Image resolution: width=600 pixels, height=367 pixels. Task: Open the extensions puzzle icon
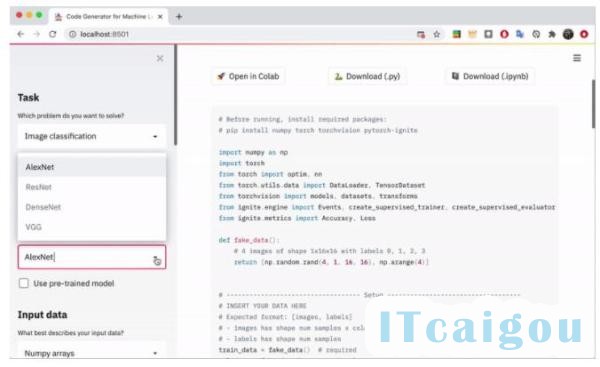click(552, 34)
